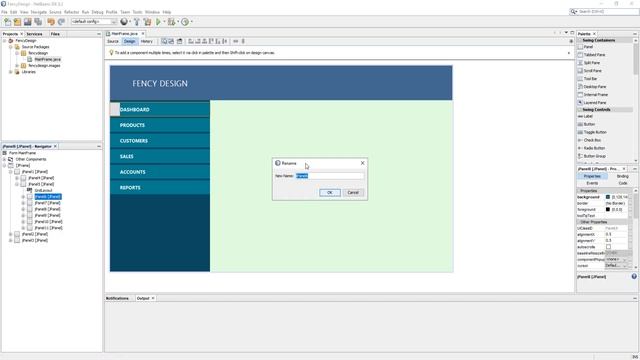640x360 pixels.
Task: Click the help icon in the Properties panel
Action: 634,276
